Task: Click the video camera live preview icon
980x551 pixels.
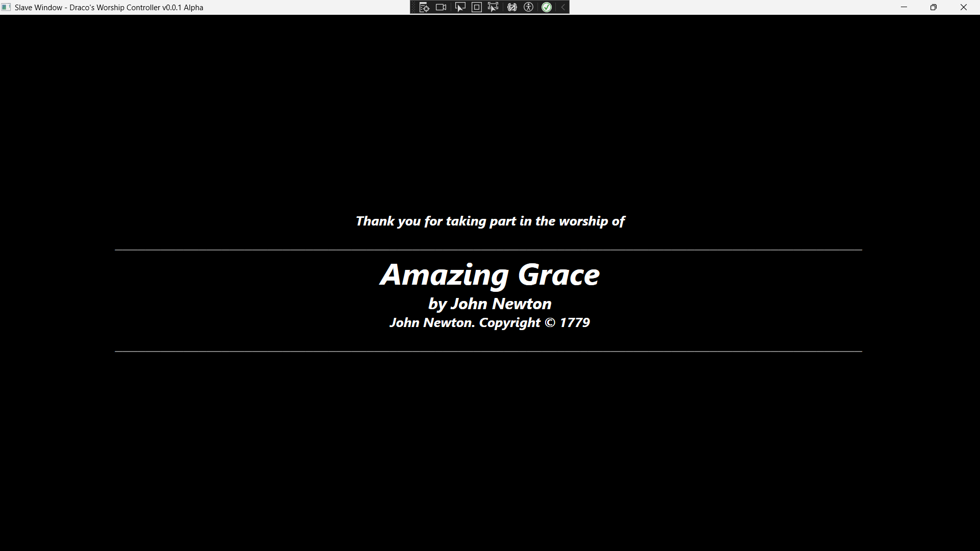Action: click(442, 7)
